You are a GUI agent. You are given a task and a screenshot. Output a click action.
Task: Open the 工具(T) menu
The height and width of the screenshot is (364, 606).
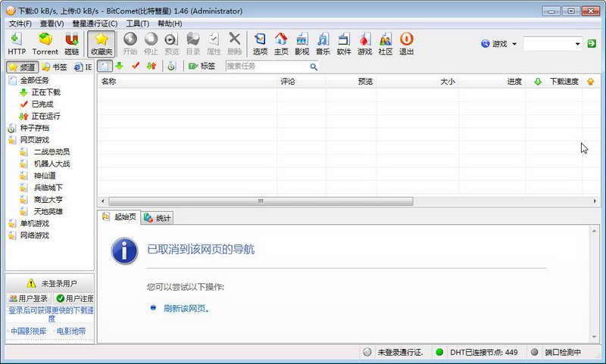[138, 23]
